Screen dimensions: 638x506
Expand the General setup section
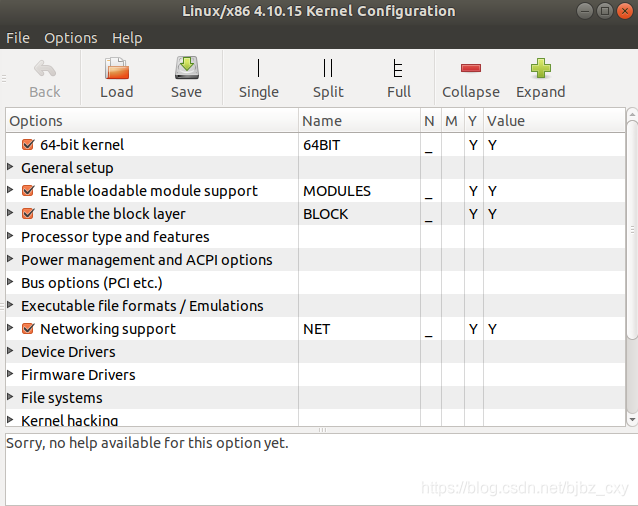[11, 167]
